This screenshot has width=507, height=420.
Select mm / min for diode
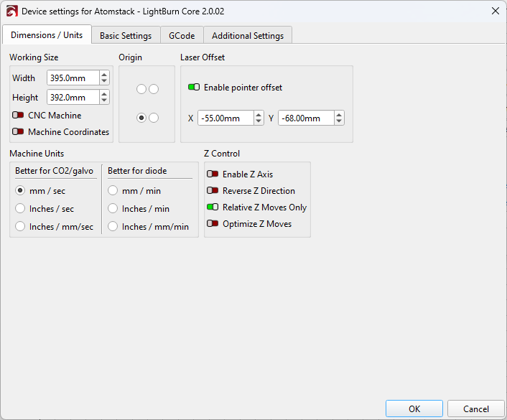click(113, 191)
